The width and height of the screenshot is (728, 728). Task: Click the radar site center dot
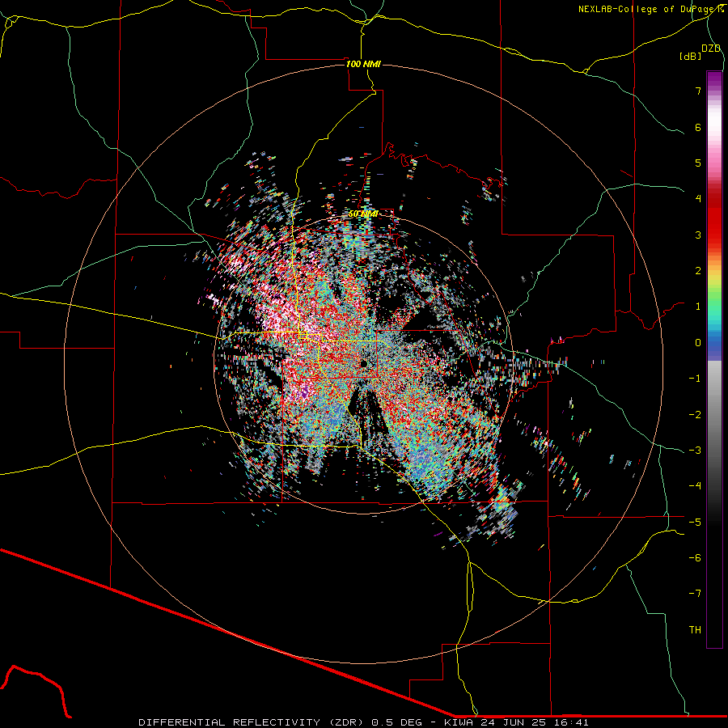pos(364,363)
